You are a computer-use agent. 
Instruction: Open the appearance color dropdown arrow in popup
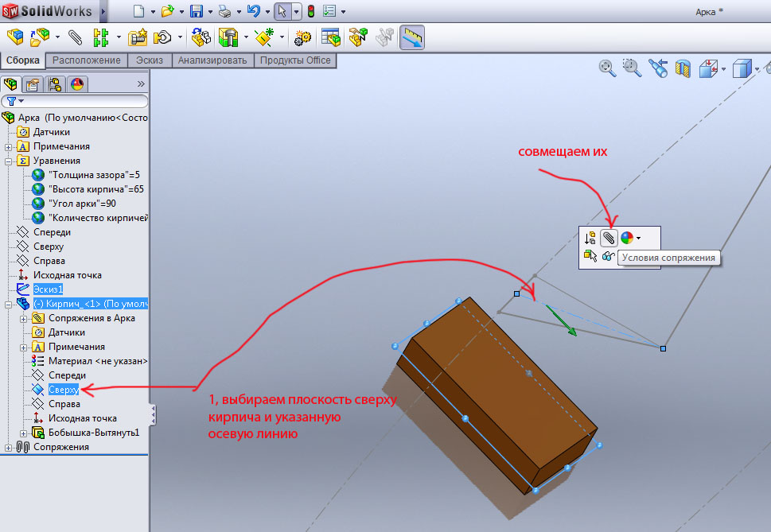[639, 238]
